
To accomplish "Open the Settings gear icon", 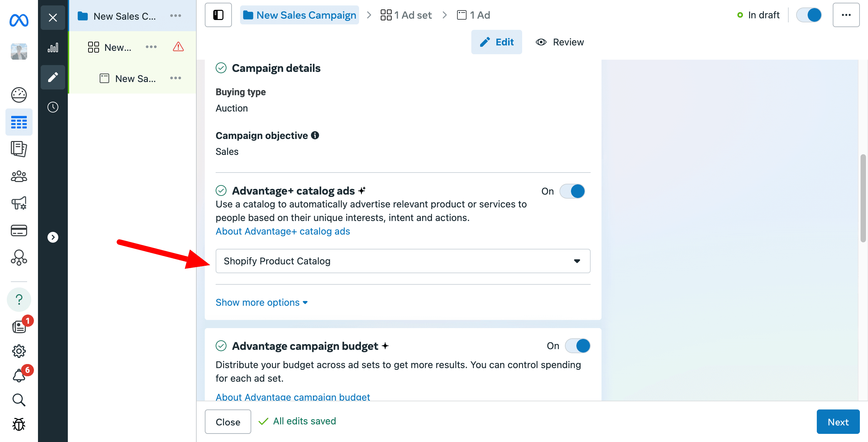I will click(x=19, y=351).
